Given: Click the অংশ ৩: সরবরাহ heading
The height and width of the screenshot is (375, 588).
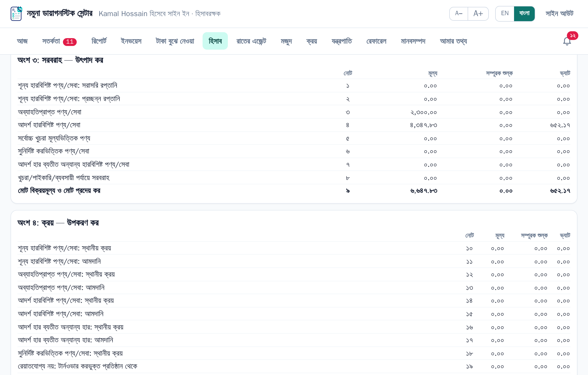Looking at the screenshot, I should tap(60, 60).
